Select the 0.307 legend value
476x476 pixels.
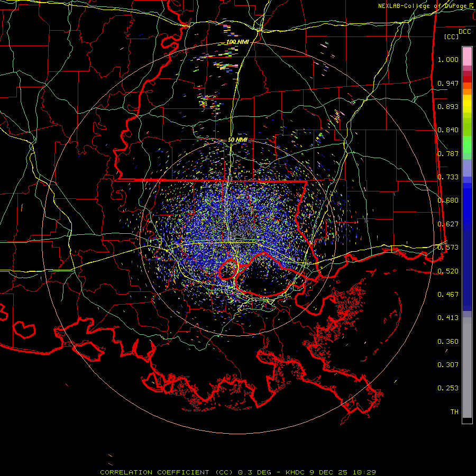click(x=448, y=365)
